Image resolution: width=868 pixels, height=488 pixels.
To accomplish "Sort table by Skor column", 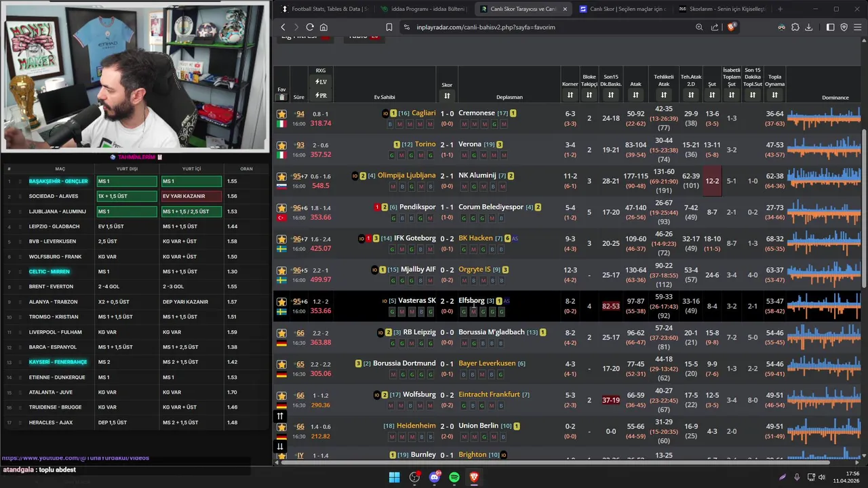I will (447, 96).
